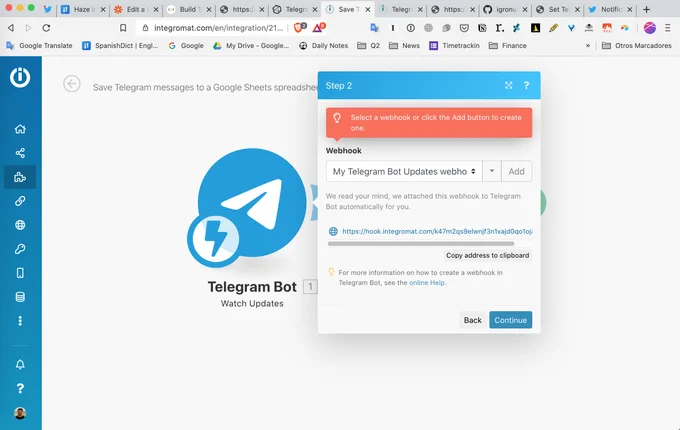680x430 pixels.
Task: Open SpanishDict bookmark
Action: pyautogui.click(x=121, y=46)
